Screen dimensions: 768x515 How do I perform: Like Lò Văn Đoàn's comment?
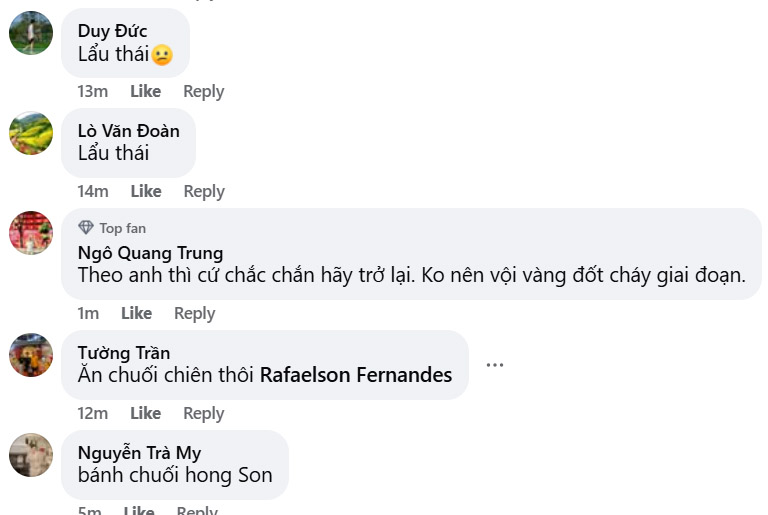145,191
